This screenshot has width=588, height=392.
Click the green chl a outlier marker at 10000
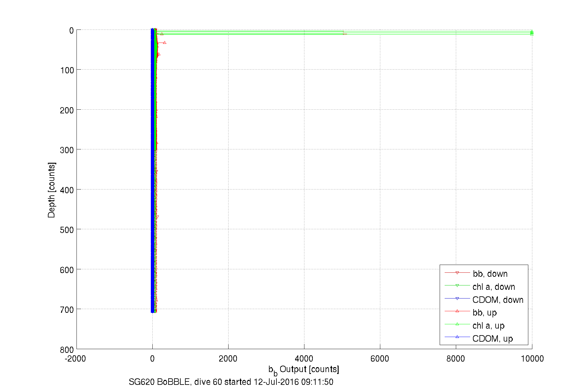532,32
